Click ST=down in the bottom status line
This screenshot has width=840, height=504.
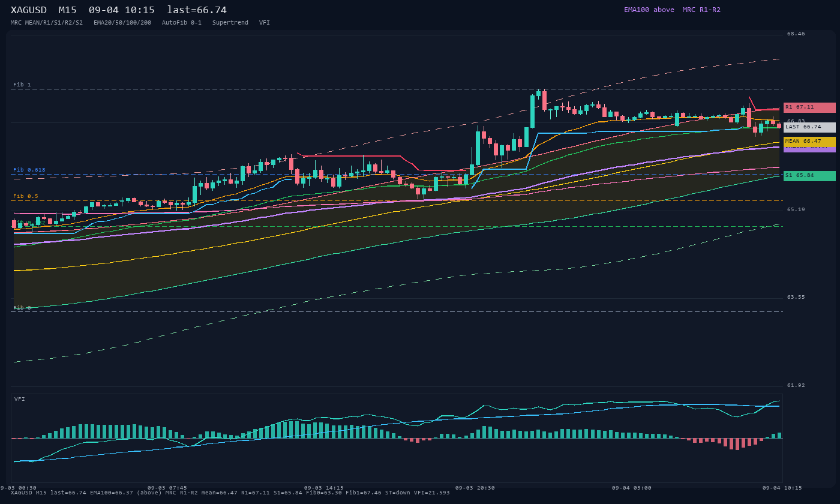[398, 493]
